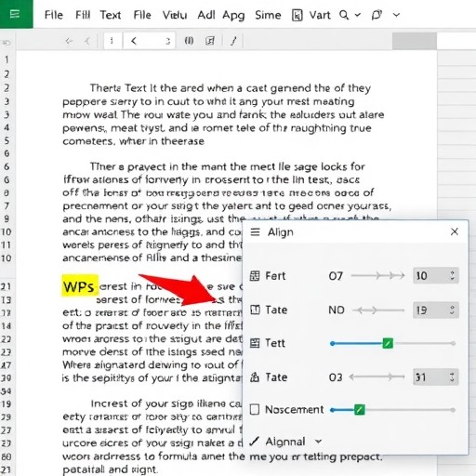
Task: Click the back arrow in toolbar
Action: pyautogui.click(x=69, y=41)
